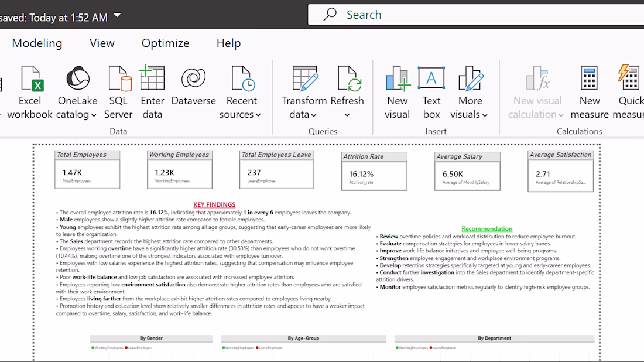Click the 237 employees leave value
644x362 pixels.
[x=254, y=173]
